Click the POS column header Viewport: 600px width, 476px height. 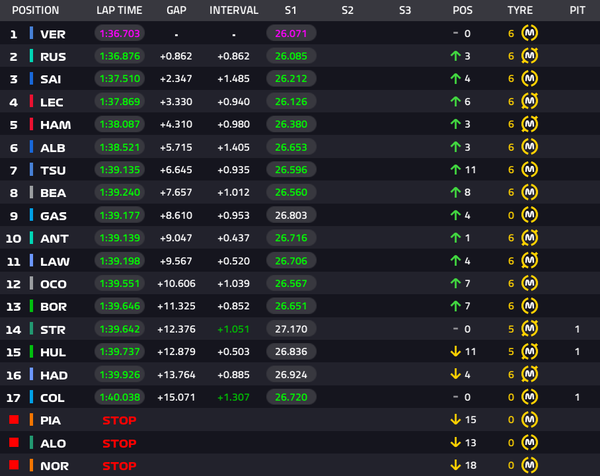click(x=463, y=10)
